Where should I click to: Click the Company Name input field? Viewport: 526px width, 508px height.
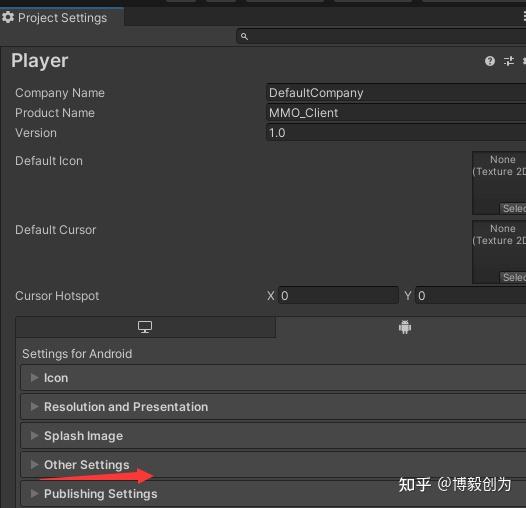pos(396,93)
